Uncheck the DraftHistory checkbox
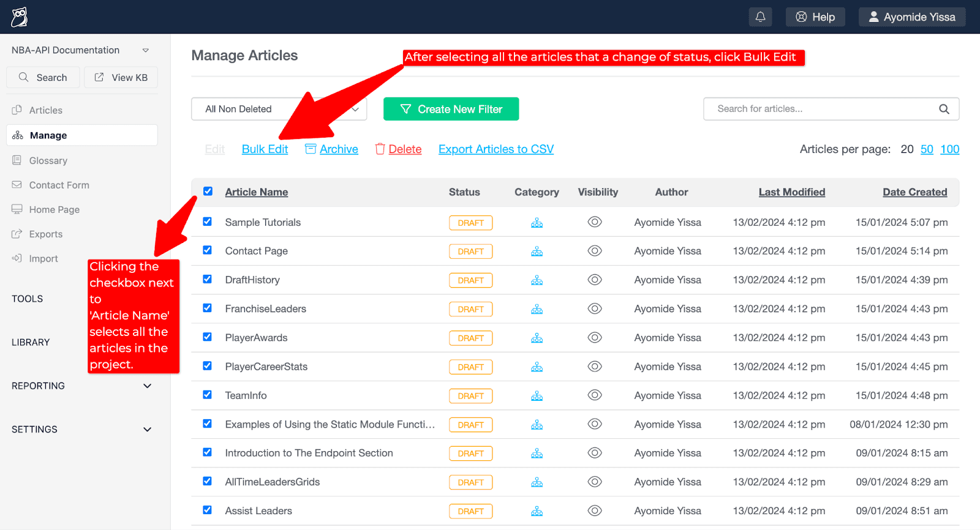980x530 pixels. pyautogui.click(x=208, y=279)
